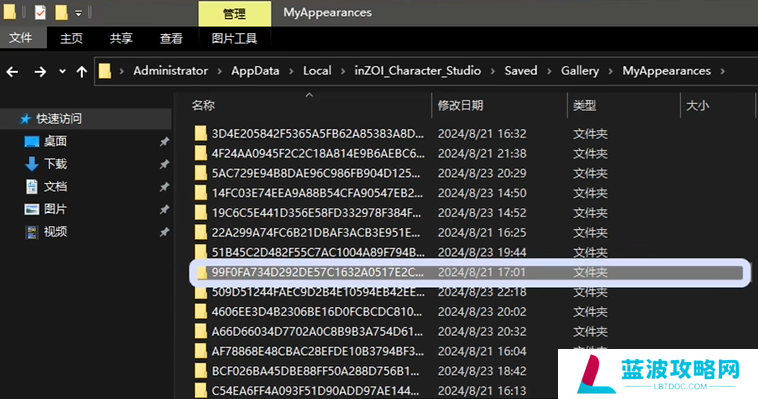
Task: Click the pin icon next to 图片
Action: (164, 209)
